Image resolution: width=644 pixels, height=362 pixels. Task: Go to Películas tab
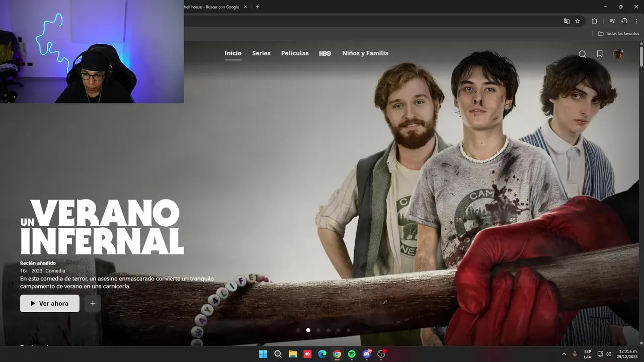coord(295,53)
